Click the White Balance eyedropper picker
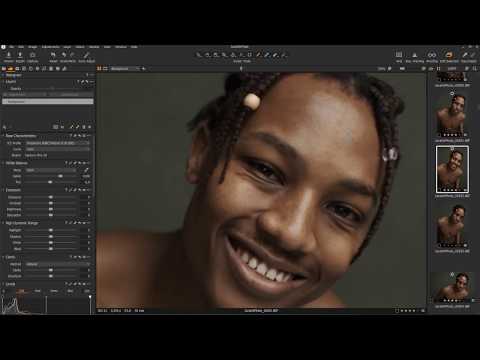 click(87, 170)
